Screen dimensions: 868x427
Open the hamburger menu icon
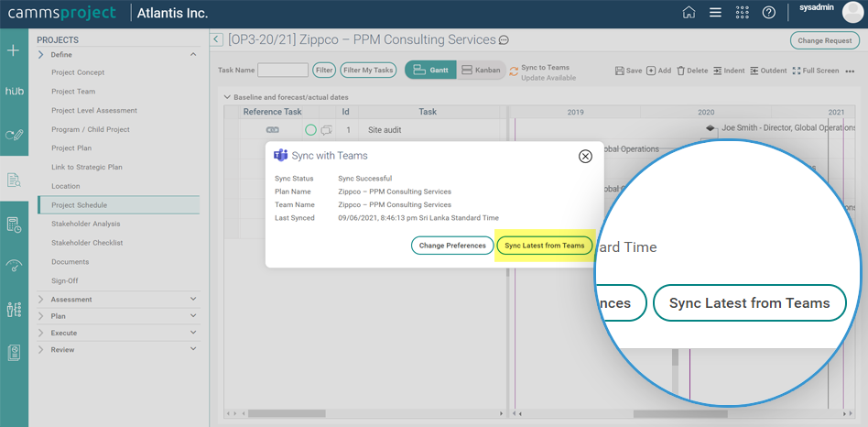tap(715, 13)
